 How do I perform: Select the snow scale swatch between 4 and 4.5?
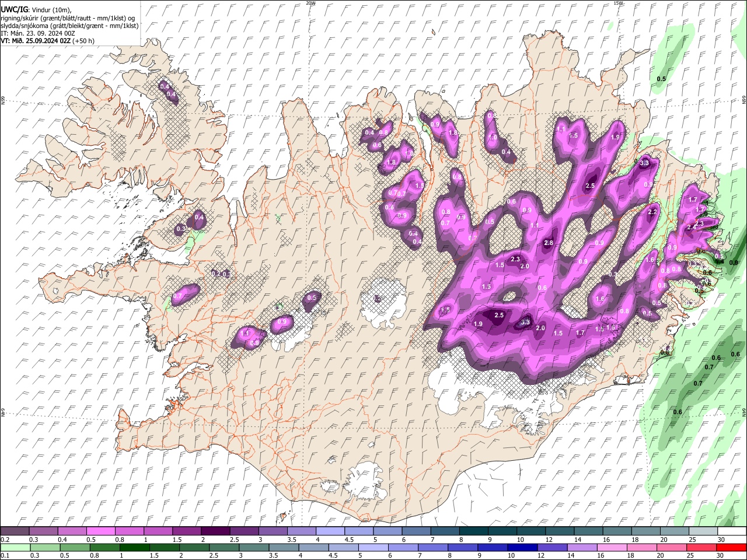pyautogui.click(x=330, y=531)
